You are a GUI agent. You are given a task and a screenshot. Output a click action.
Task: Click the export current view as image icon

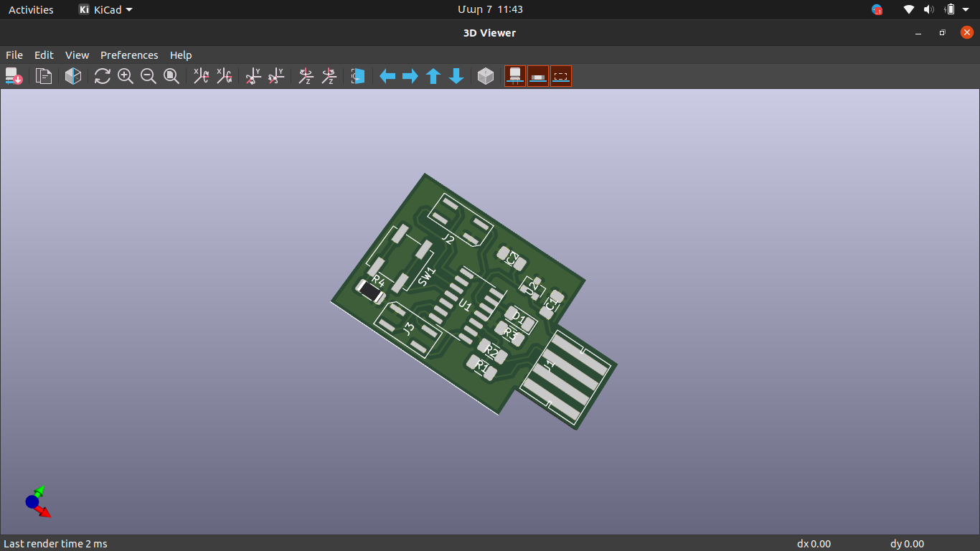click(x=14, y=76)
